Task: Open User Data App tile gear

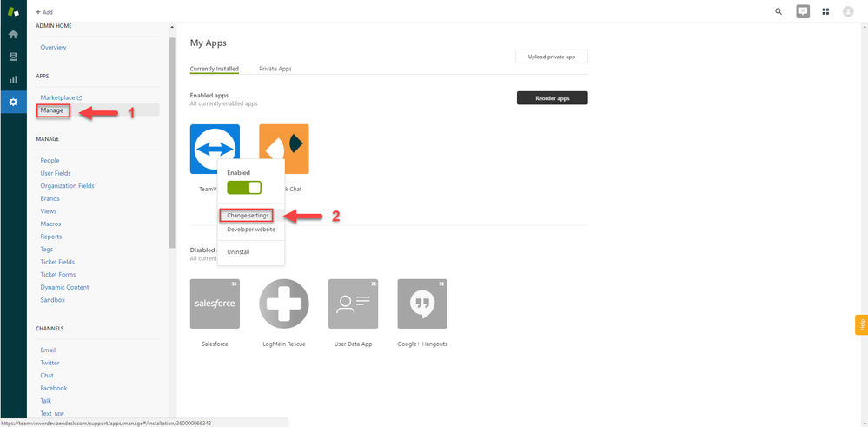Action: [373, 284]
